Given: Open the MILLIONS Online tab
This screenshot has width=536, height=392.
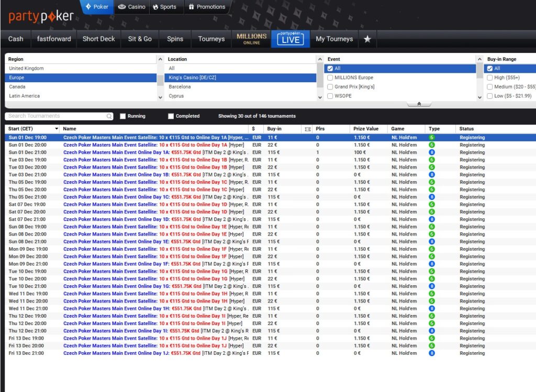Looking at the screenshot, I should pyautogui.click(x=252, y=39).
